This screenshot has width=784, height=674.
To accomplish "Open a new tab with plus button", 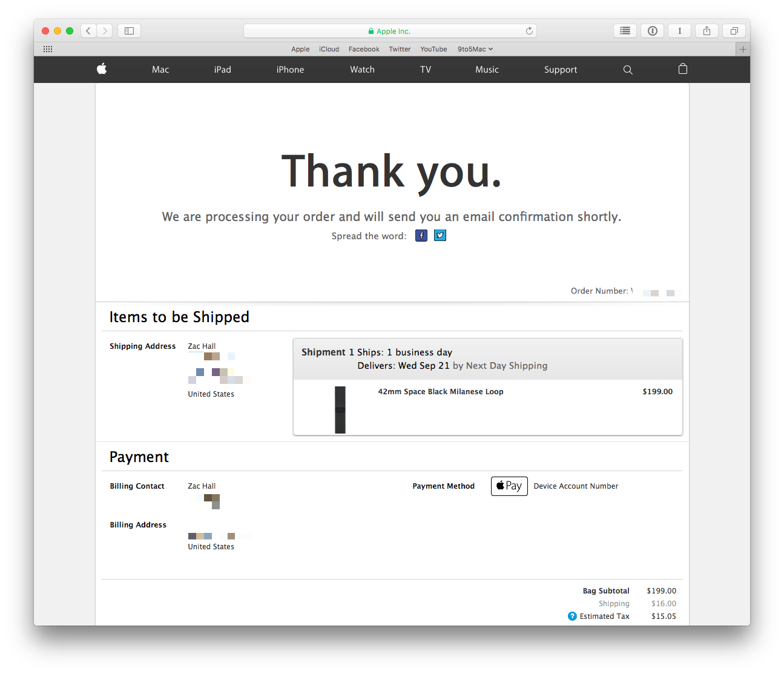I will (743, 49).
